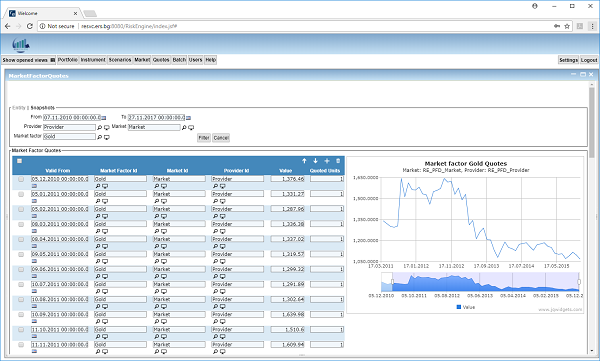Click the Logout button
This screenshot has height=361, width=600.
[589, 60]
